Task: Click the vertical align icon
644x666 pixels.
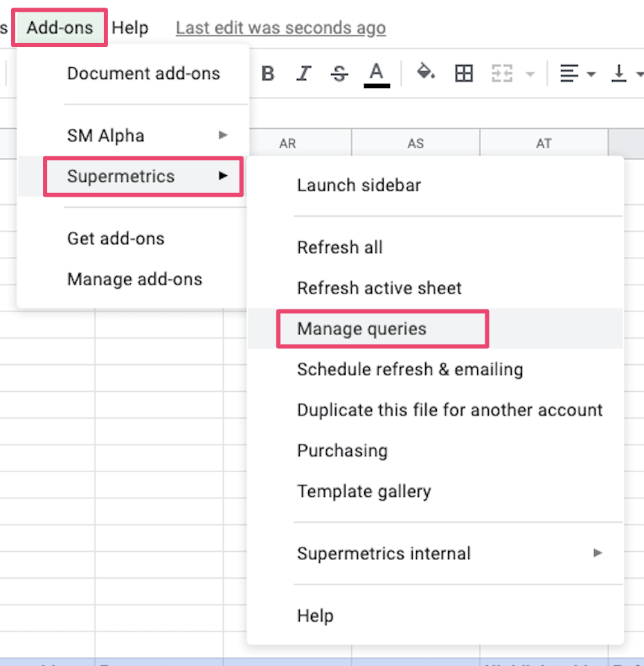Action: click(x=618, y=73)
